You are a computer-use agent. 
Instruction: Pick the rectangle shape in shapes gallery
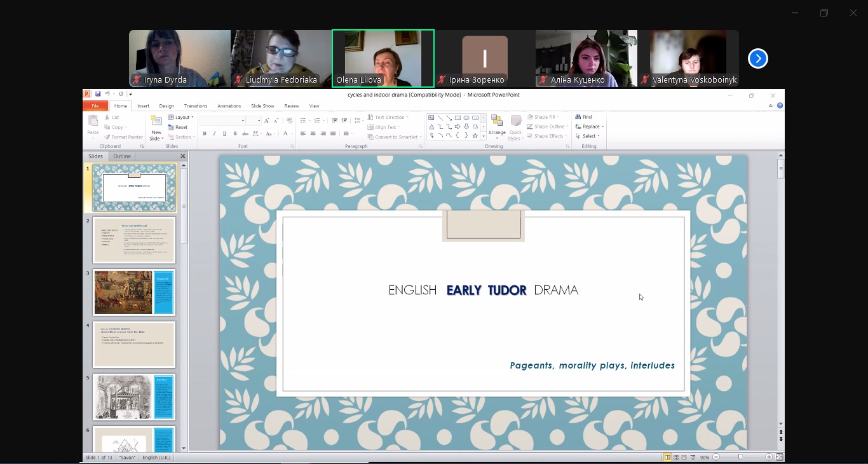pos(458,118)
